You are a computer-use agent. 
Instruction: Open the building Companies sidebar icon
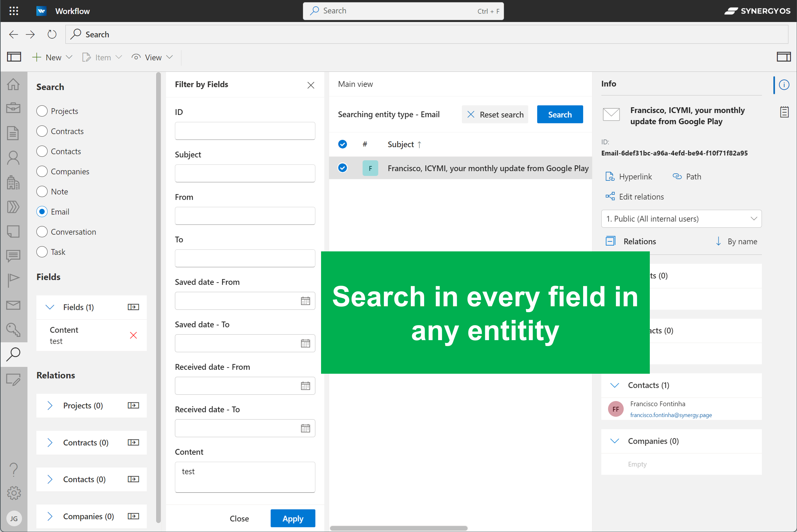[x=14, y=183]
